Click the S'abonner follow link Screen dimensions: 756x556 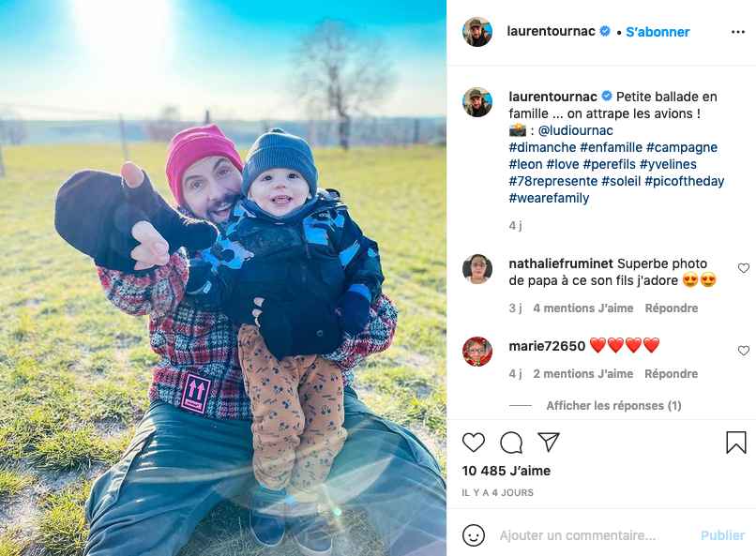(x=658, y=32)
